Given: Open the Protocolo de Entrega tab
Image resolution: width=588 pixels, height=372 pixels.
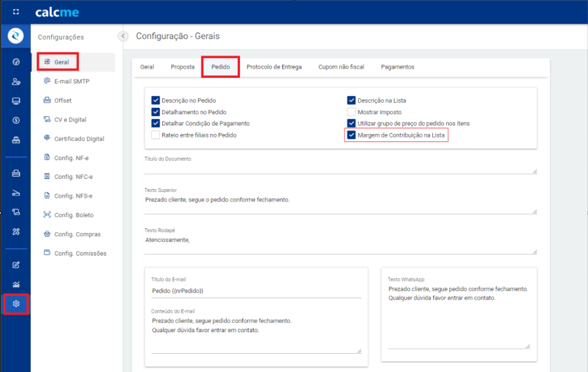Looking at the screenshot, I should tap(274, 67).
